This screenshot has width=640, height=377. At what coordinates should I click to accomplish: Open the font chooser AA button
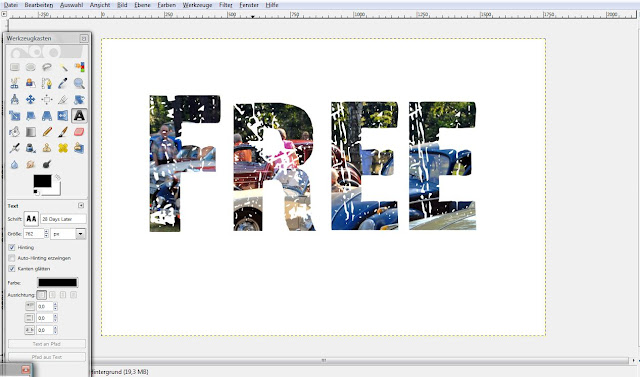coord(31,219)
